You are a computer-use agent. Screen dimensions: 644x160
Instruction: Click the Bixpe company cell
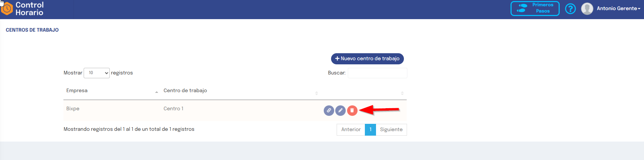(x=73, y=109)
